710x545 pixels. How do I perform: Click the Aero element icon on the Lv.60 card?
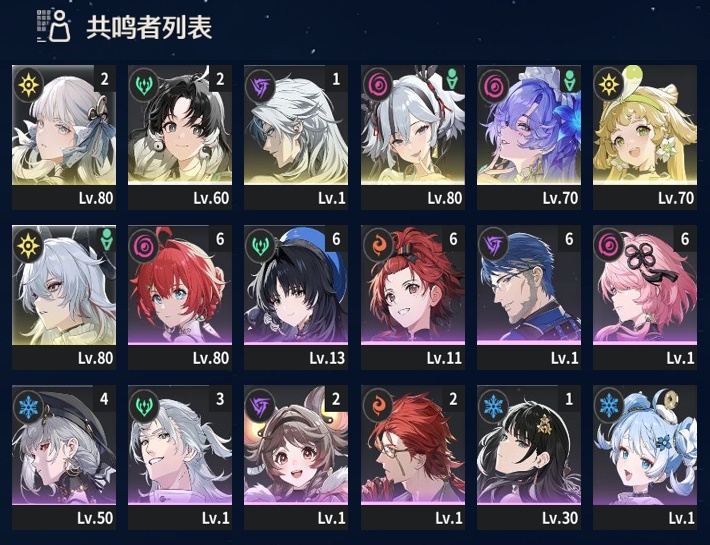point(144,85)
